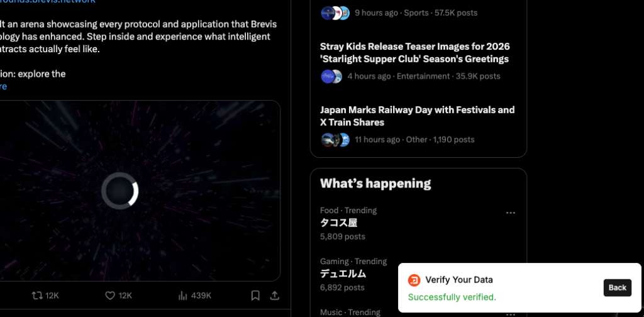
Task: Click the loading video preview thumbnail
Action: [x=119, y=190]
